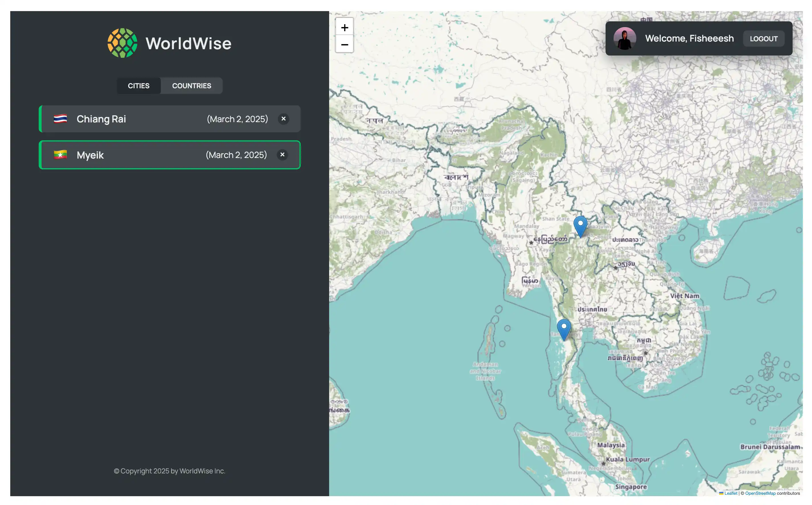Viewport: 812px width, 505px height.
Task: Click the Singapore label on map
Action: [x=631, y=487]
